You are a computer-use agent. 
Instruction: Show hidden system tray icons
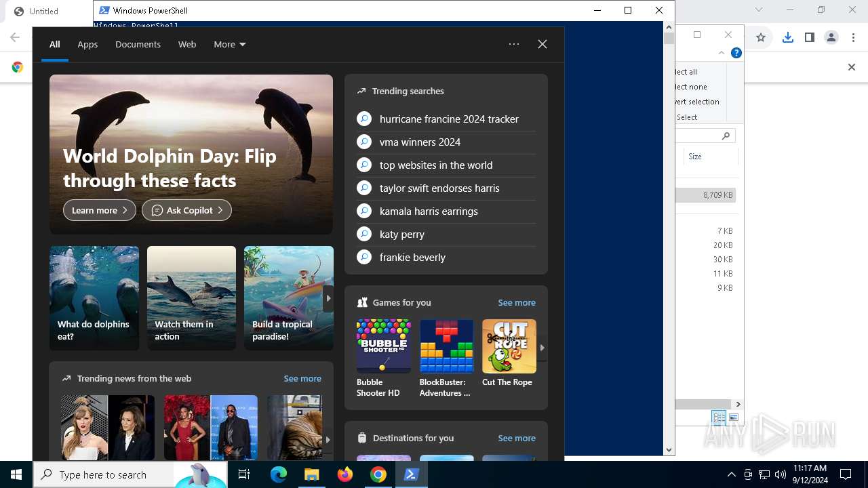click(731, 474)
